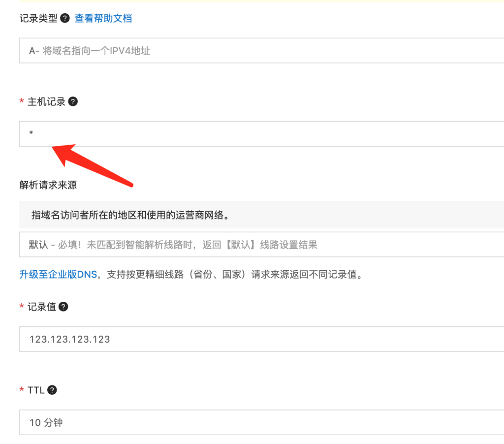Click the help icon beside 主机记录
The height and width of the screenshot is (444, 504).
click(73, 102)
